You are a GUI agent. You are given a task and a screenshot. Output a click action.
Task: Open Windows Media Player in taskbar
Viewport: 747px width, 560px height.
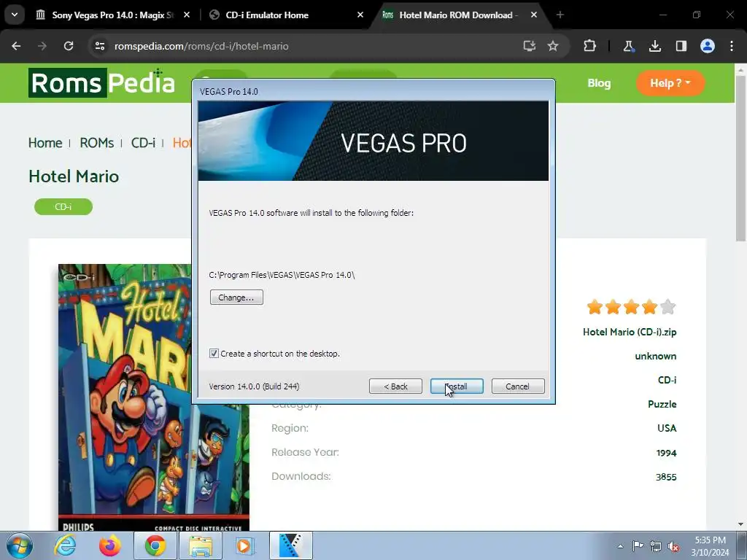coord(245,545)
